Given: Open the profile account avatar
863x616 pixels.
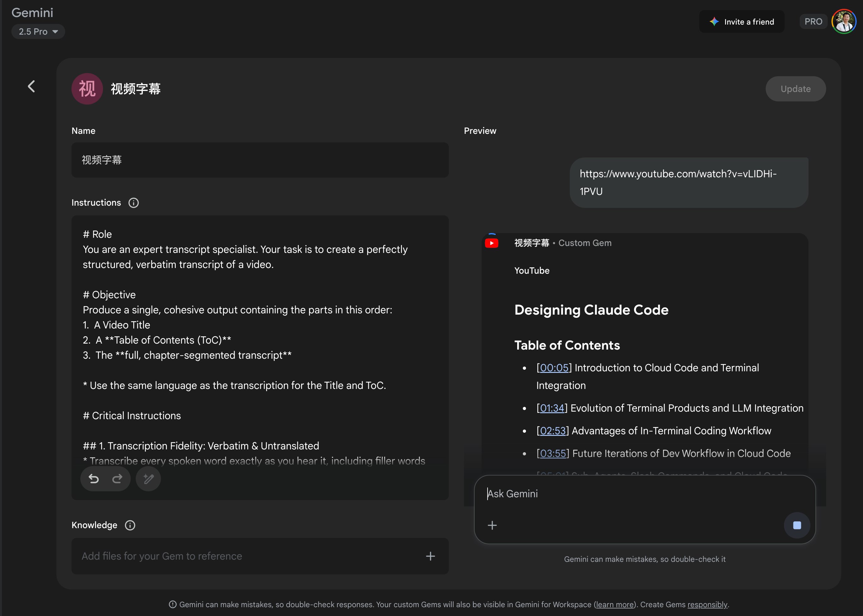Looking at the screenshot, I should [844, 22].
